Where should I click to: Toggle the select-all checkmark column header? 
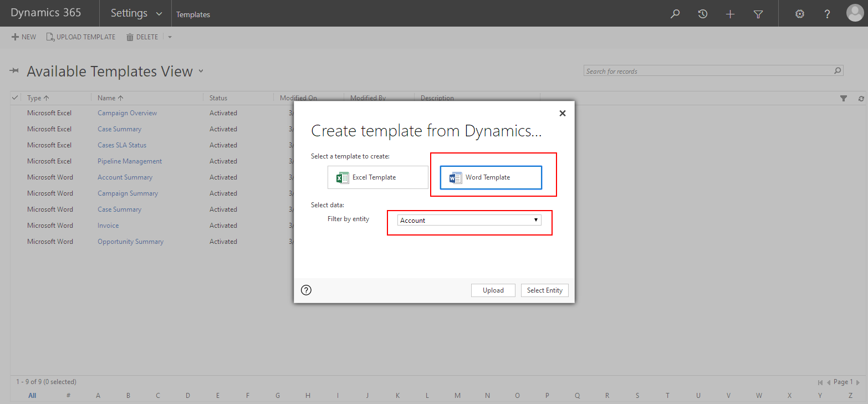(15, 98)
